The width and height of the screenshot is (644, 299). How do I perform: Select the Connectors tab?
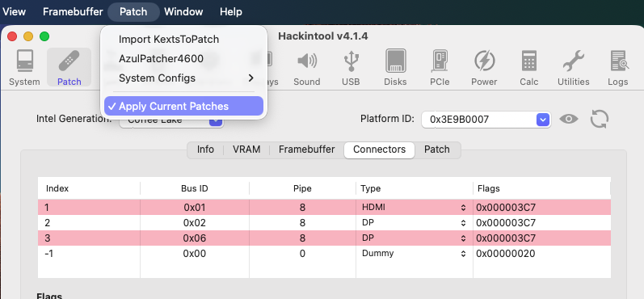coord(379,150)
